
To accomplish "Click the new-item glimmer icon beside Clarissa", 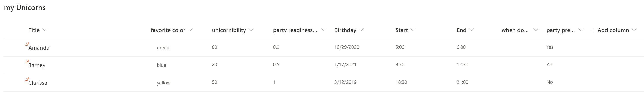I will coord(27,79).
